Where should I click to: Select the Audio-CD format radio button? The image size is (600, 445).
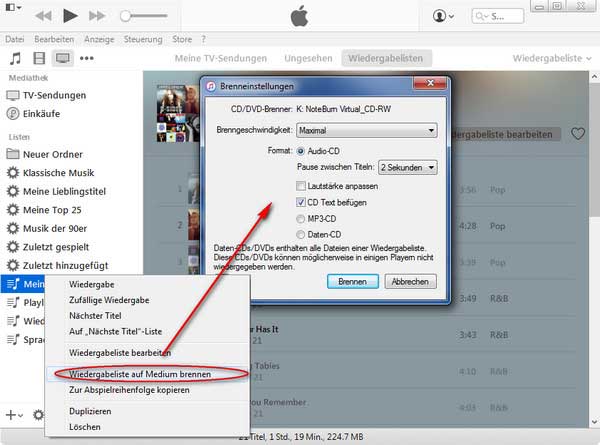300,151
